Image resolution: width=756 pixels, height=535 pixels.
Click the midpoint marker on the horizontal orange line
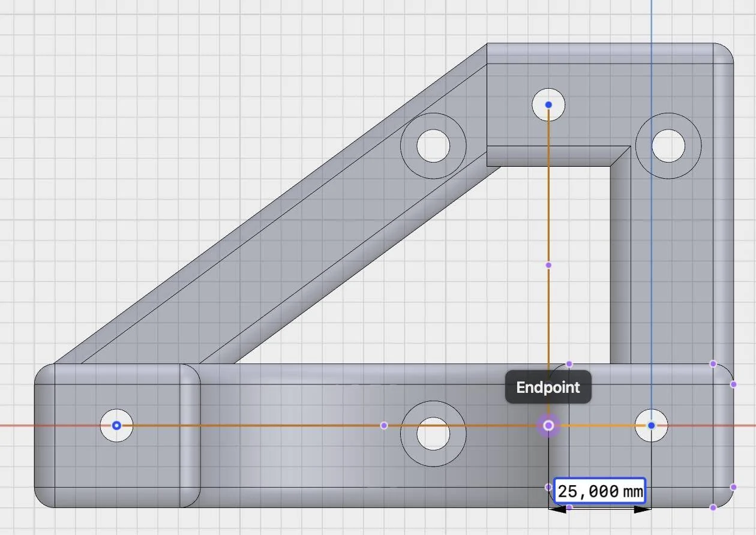click(384, 425)
